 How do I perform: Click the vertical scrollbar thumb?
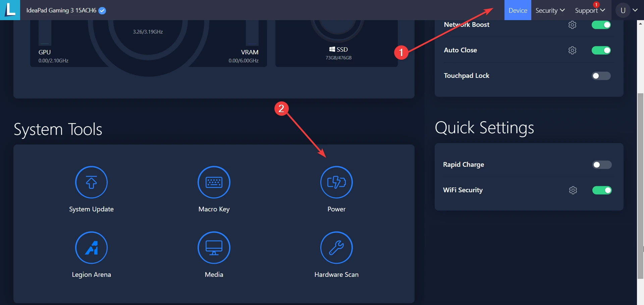click(640, 186)
